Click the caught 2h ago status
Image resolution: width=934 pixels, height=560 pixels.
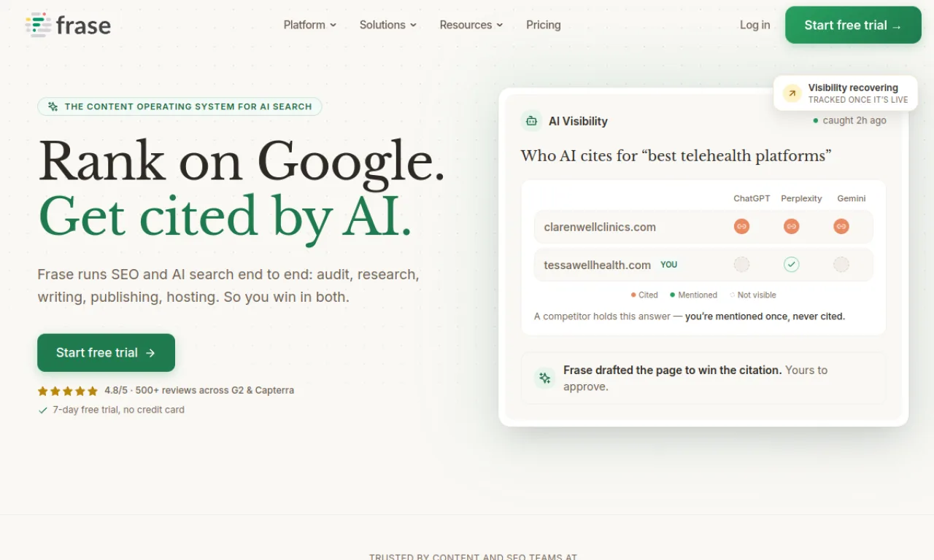point(849,120)
